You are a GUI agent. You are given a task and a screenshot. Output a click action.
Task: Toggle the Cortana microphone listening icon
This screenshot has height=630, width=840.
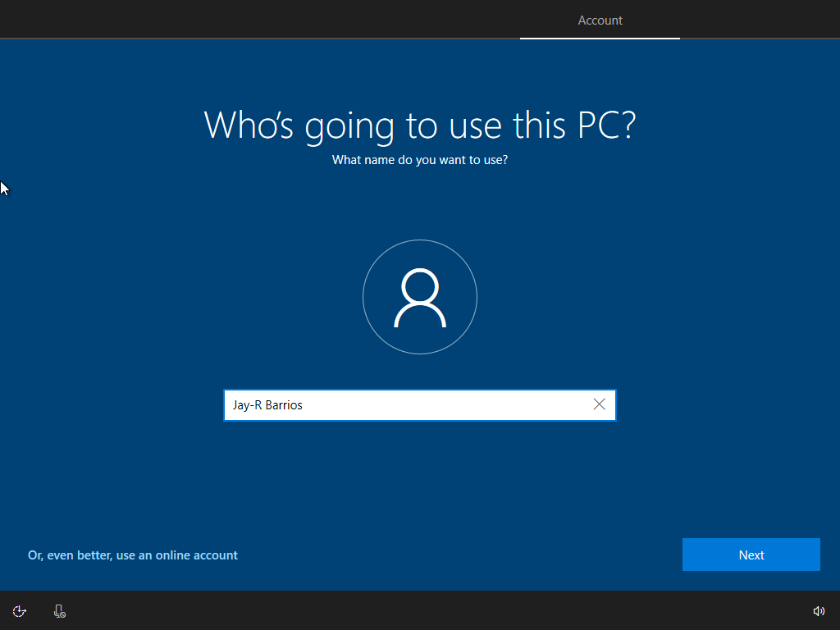pos(60,611)
